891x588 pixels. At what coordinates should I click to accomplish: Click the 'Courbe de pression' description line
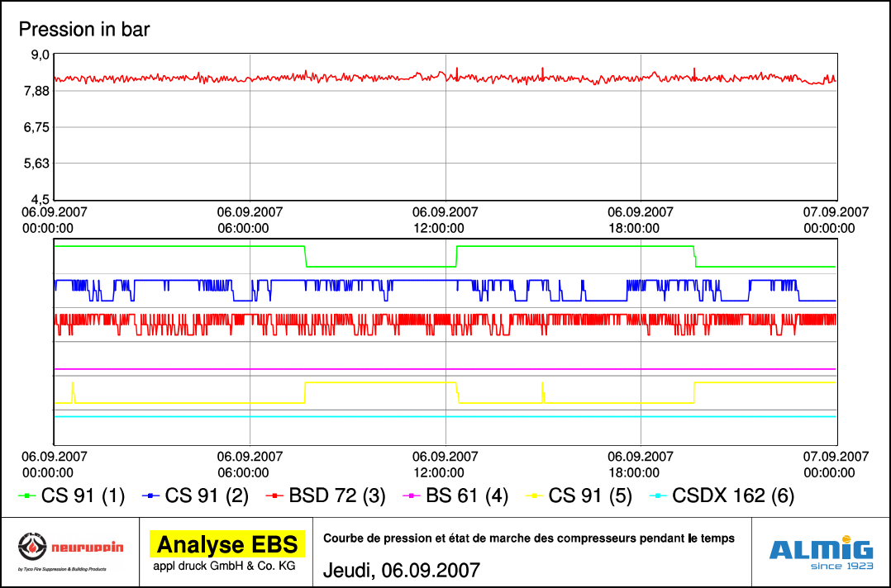pos(529,538)
